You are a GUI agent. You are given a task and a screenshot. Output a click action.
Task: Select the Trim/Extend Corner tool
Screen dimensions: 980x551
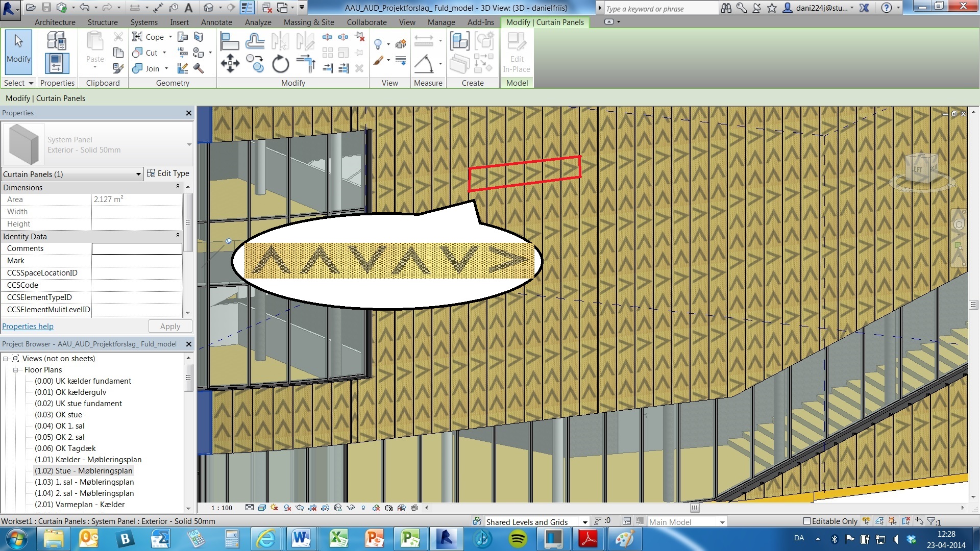pyautogui.click(x=306, y=64)
